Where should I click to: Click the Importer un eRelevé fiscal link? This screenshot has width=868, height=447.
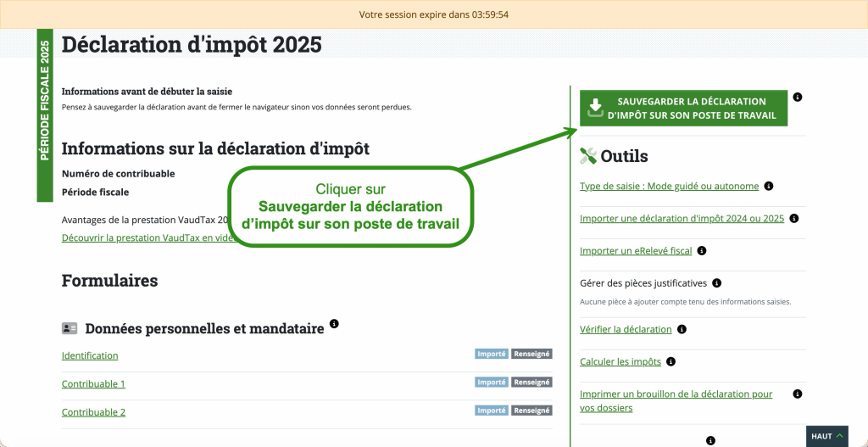636,251
